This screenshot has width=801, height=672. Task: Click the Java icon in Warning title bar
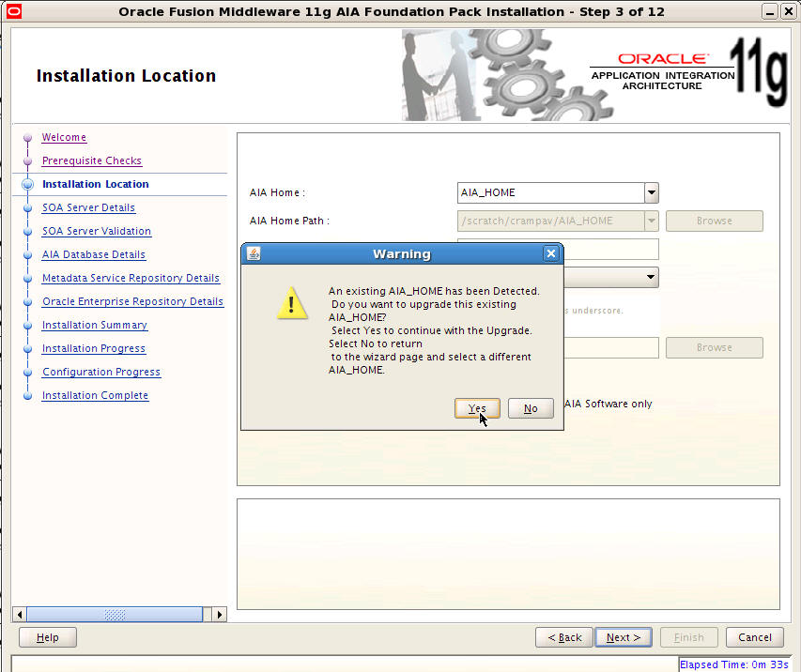(x=254, y=253)
